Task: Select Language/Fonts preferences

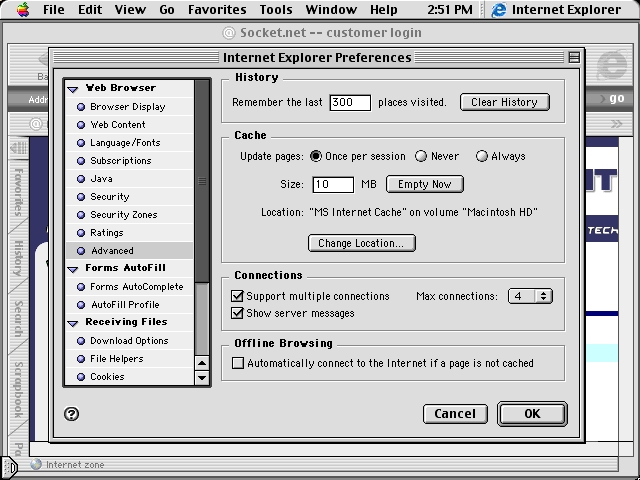Action: [129, 143]
